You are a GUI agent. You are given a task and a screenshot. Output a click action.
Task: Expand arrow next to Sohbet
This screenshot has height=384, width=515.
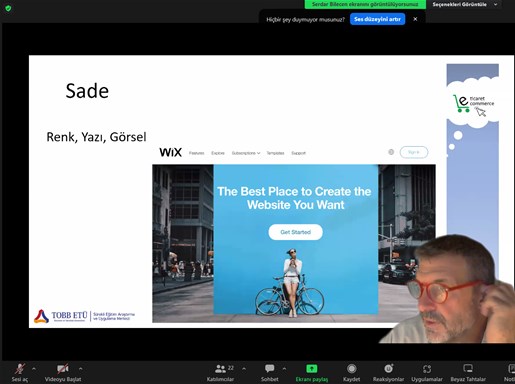coord(284,369)
